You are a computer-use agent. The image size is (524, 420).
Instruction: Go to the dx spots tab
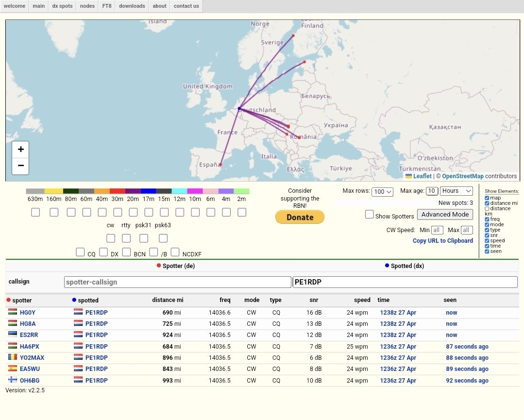(x=62, y=6)
